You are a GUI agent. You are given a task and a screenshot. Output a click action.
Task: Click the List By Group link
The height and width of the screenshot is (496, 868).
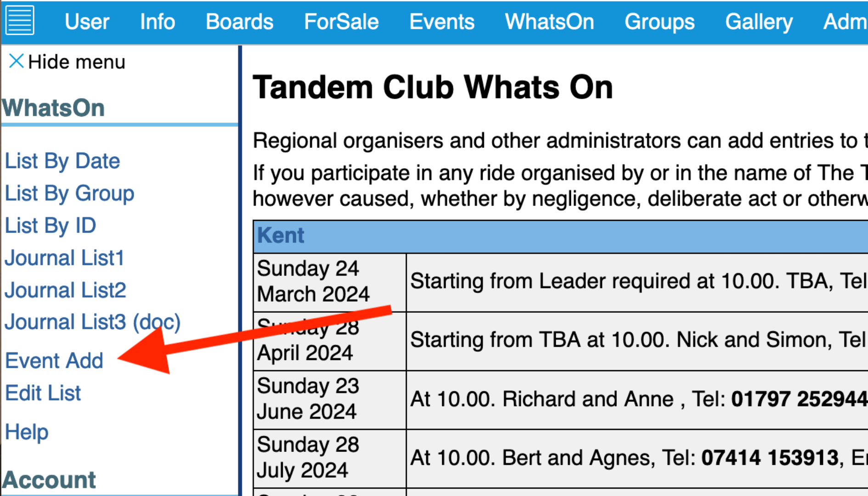(69, 193)
